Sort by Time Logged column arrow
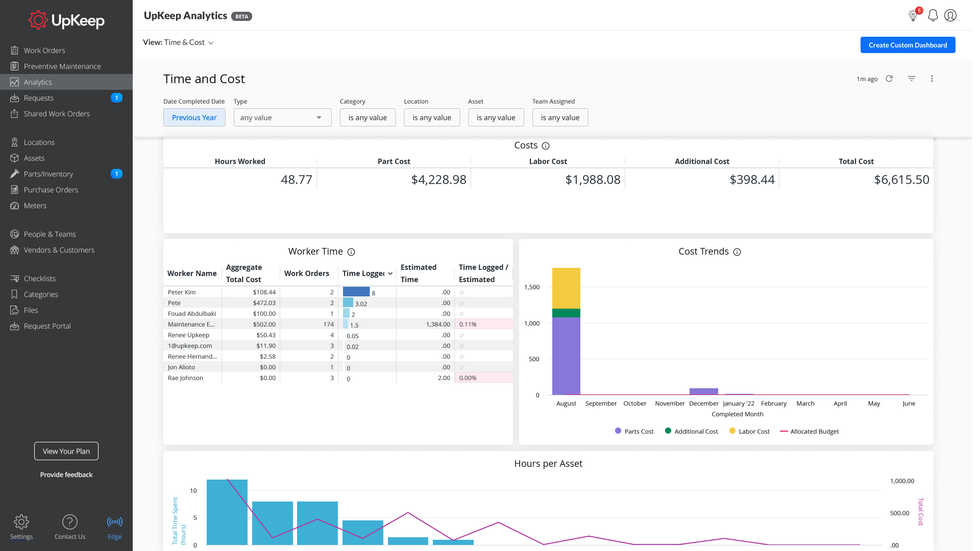Screen dimensions: 980x551 [390, 273]
